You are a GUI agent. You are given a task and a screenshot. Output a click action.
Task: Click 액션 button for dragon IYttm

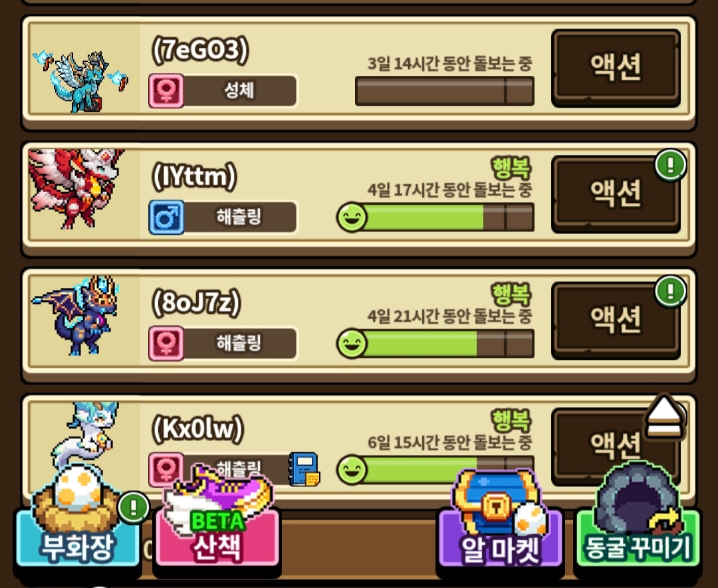(616, 194)
